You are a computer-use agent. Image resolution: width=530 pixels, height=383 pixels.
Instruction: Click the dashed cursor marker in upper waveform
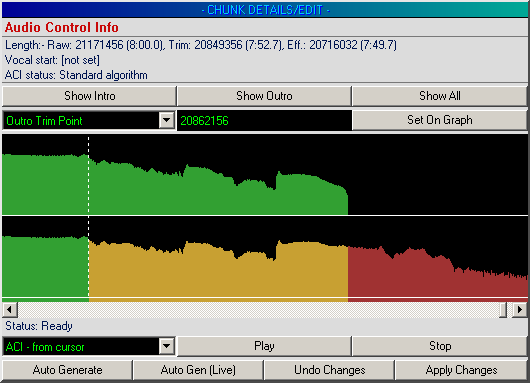pos(89,175)
